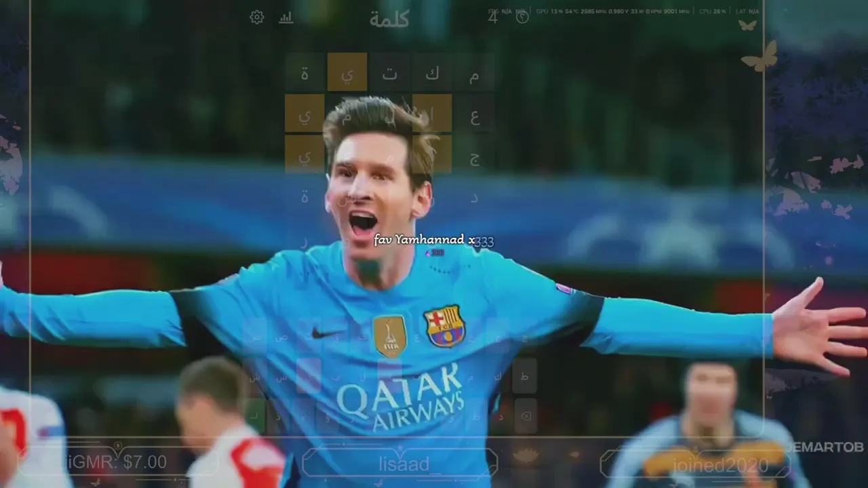Tap the ط key on the Arabic keyboard
Viewport: 868px width, 488px height.
[525, 375]
